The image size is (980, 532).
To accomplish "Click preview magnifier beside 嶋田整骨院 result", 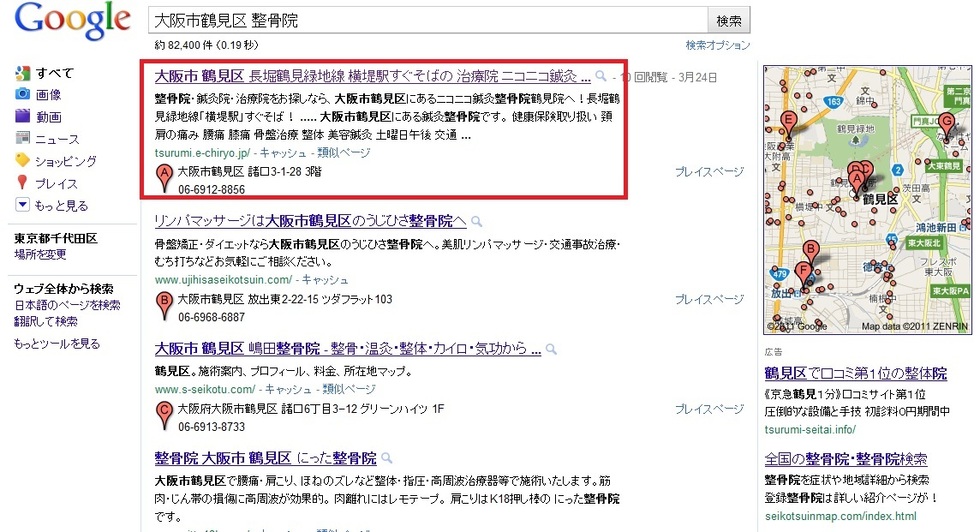I will (551, 349).
